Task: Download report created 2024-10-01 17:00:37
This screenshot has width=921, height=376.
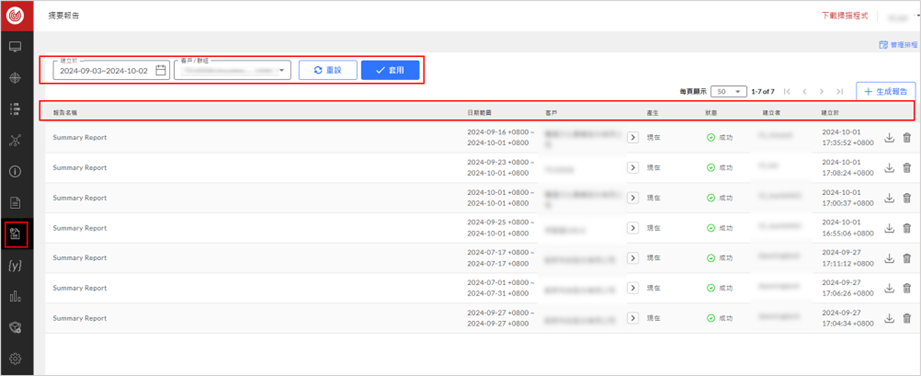Action: 889,198
